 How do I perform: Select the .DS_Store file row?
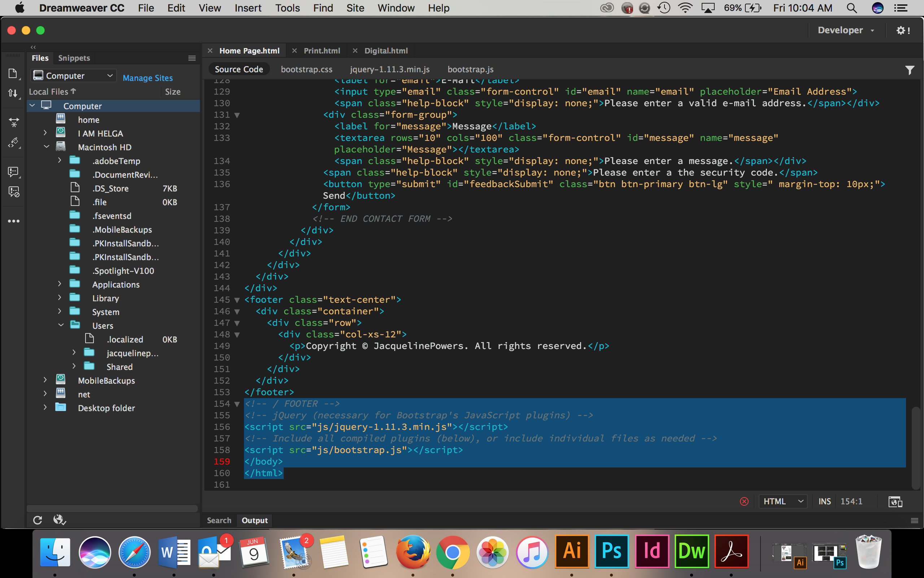[x=114, y=189]
